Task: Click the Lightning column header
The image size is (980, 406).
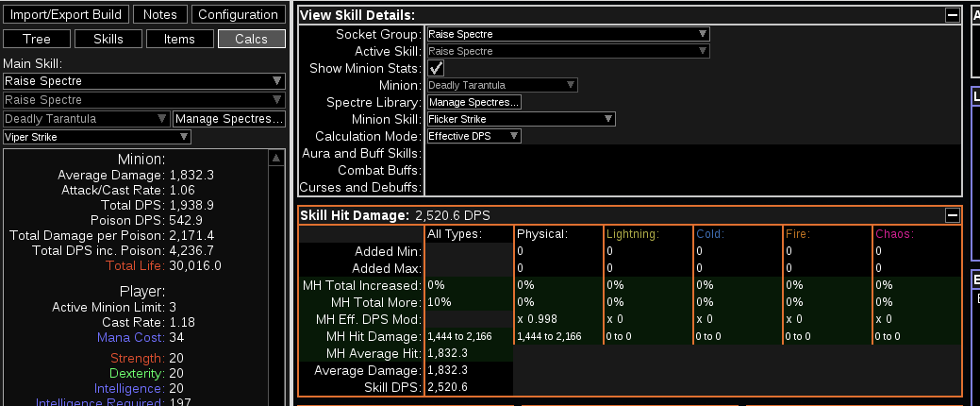Action: click(x=633, y=234)
